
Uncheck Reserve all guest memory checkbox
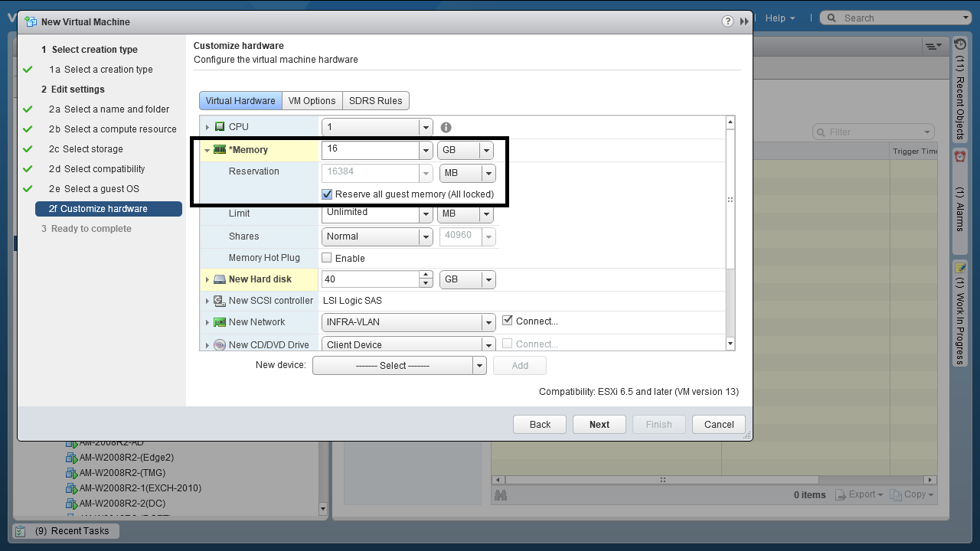point(328,194)
